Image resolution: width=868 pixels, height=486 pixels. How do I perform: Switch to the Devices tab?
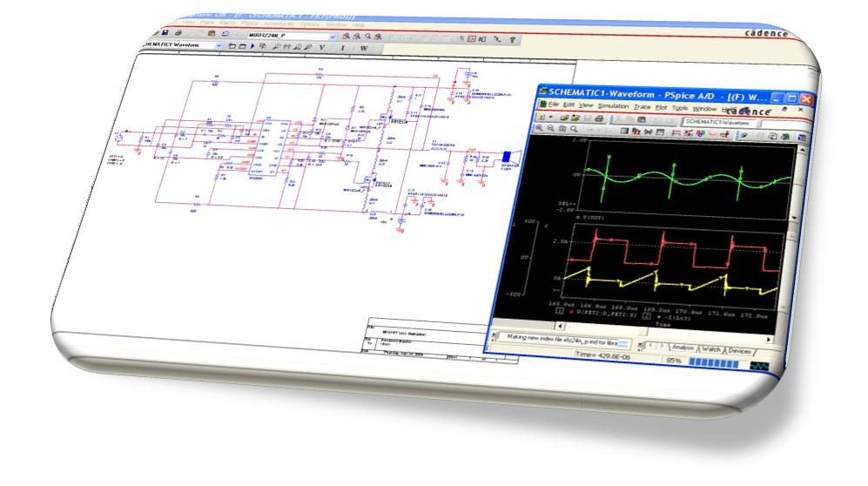(739, 350)
